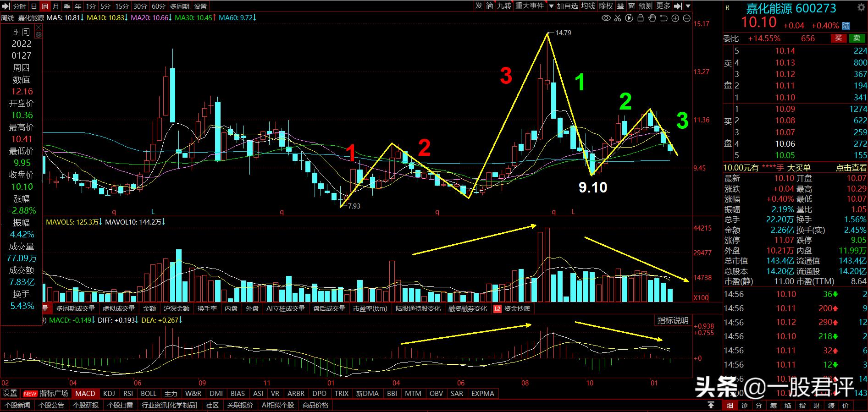
Task: Start chart replay with the play icon
Action: pos(629,18)
